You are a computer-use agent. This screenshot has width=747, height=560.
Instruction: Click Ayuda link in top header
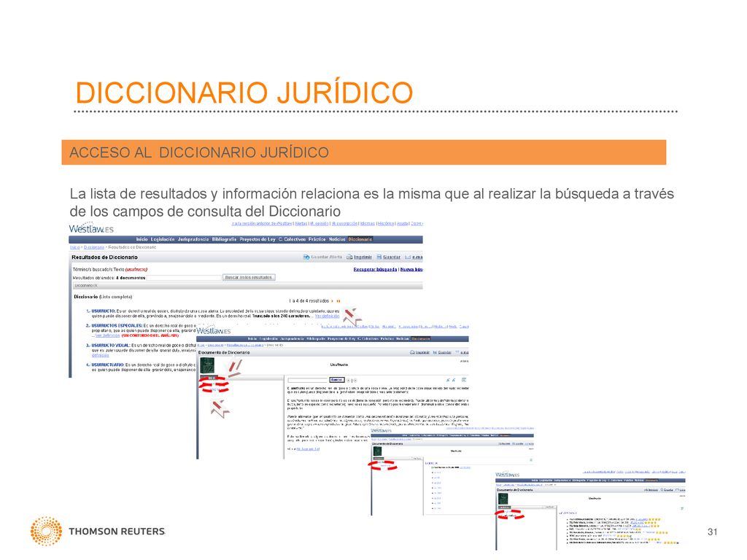(x=402, y=223)
